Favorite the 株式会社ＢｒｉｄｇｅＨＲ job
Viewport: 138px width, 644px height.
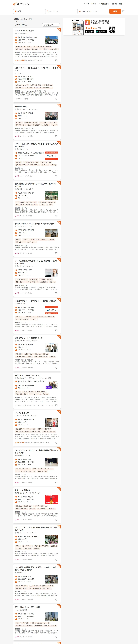click(56, 216)
